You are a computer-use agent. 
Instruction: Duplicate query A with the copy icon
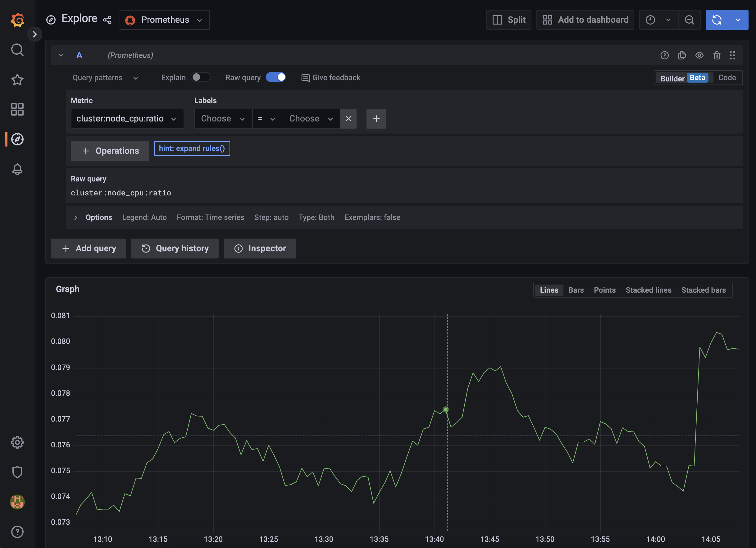tap(682, 55)
